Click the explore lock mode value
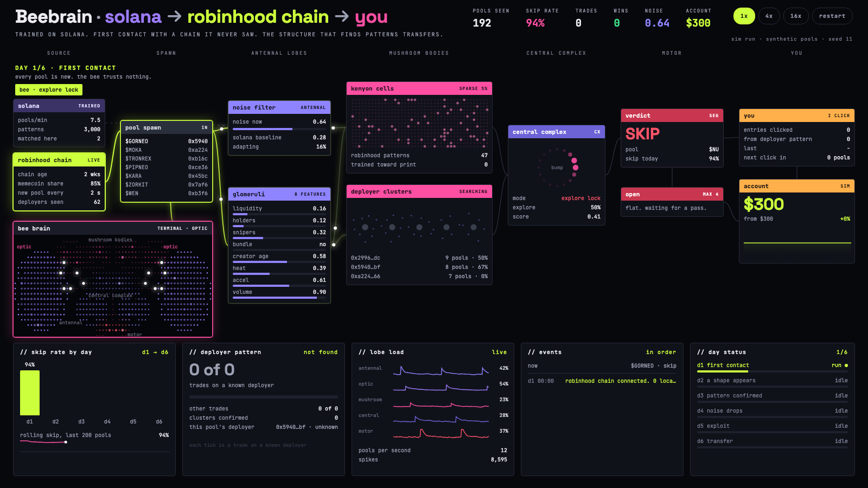The height and width of the screenshot is (488, 868). 580,198
